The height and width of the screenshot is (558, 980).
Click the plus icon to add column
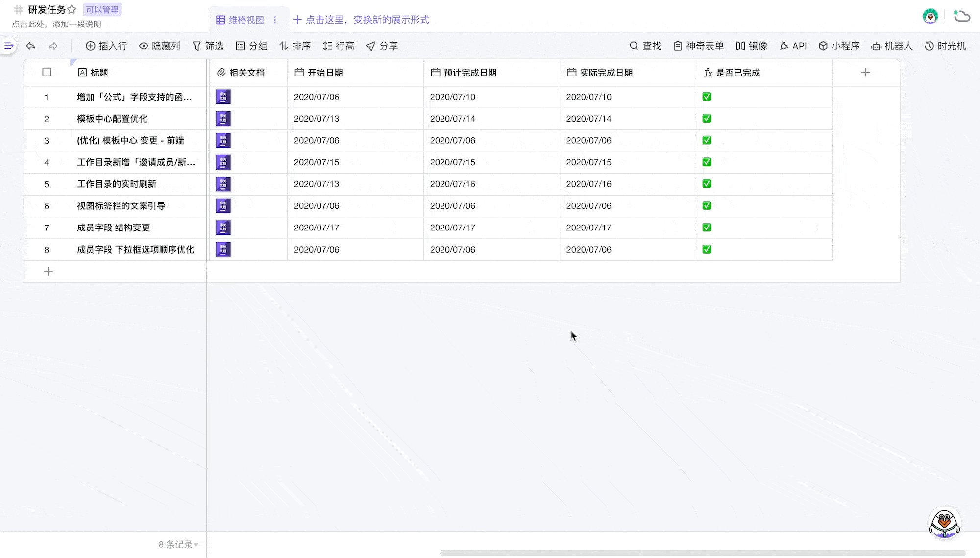865,73
